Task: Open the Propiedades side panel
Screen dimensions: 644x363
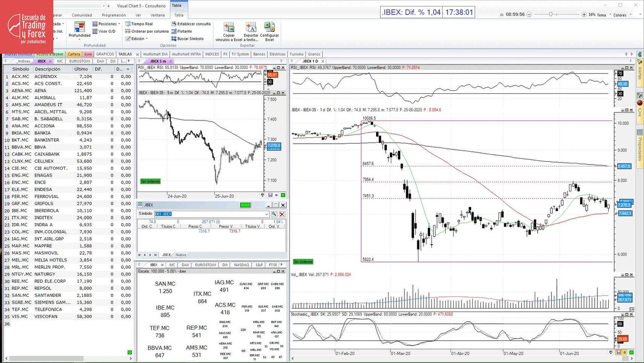Action: [x=640, y=148]
